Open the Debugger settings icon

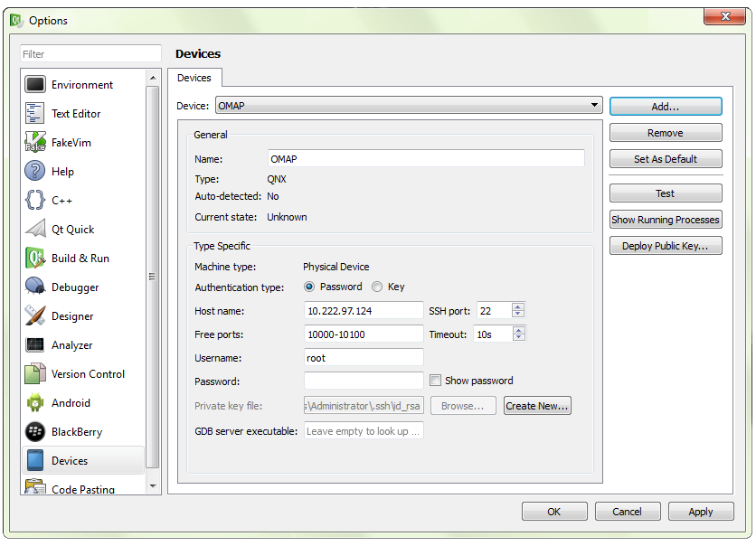(x=35, y=287)
